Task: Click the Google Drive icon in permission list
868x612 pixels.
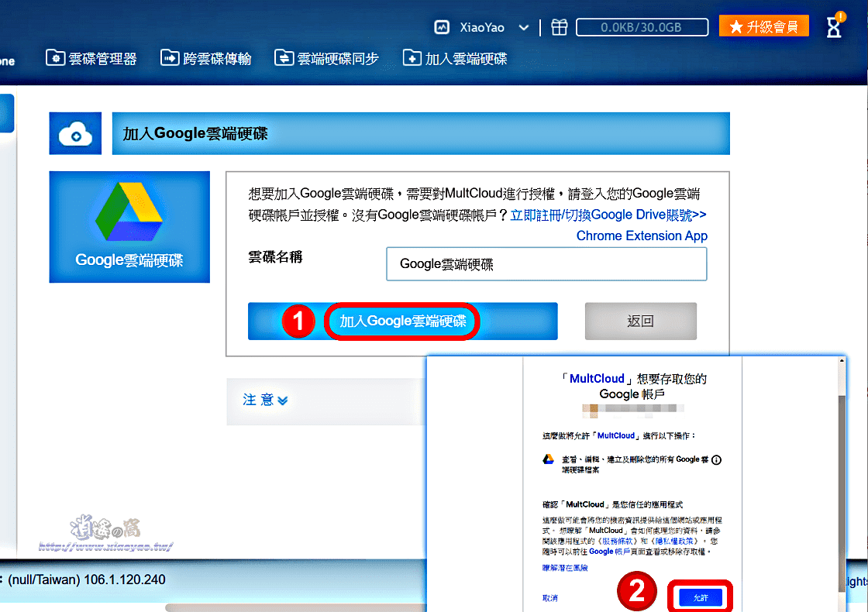Action: point(548,459)
